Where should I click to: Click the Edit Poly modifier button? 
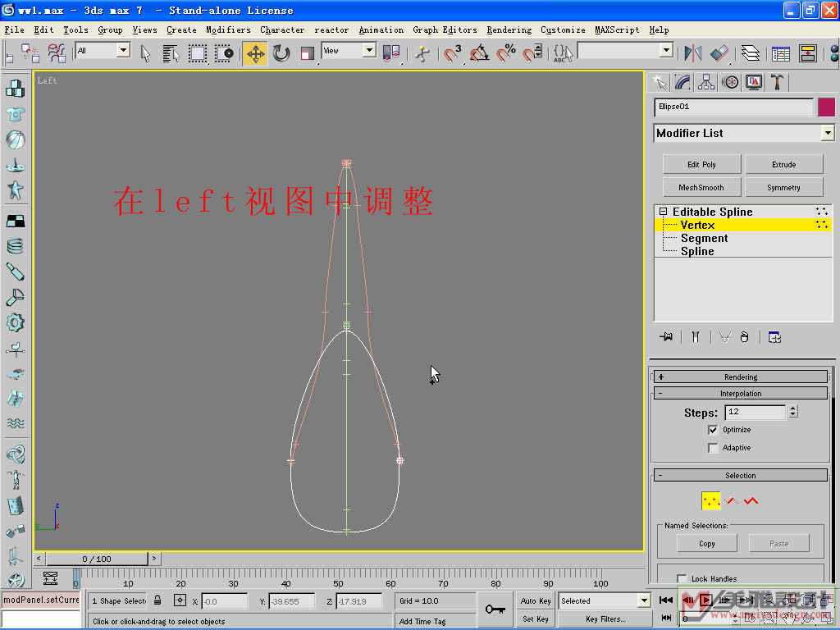[702, 164]
